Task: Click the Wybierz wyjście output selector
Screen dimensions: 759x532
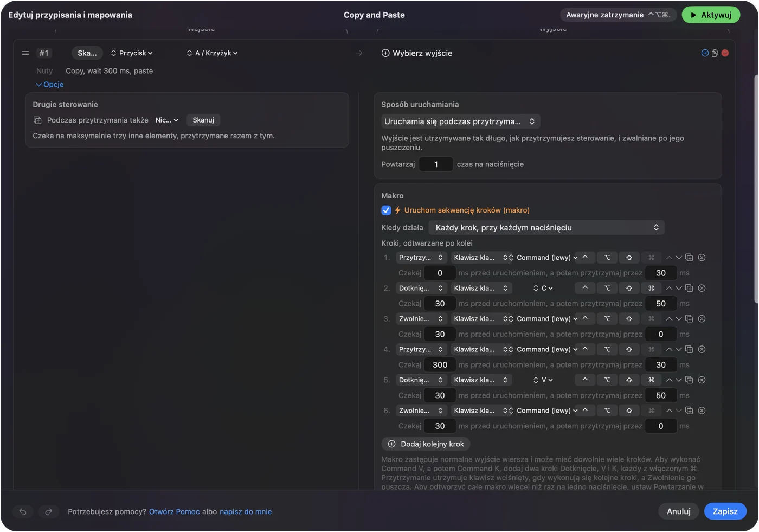Action: tap(416, 53)
